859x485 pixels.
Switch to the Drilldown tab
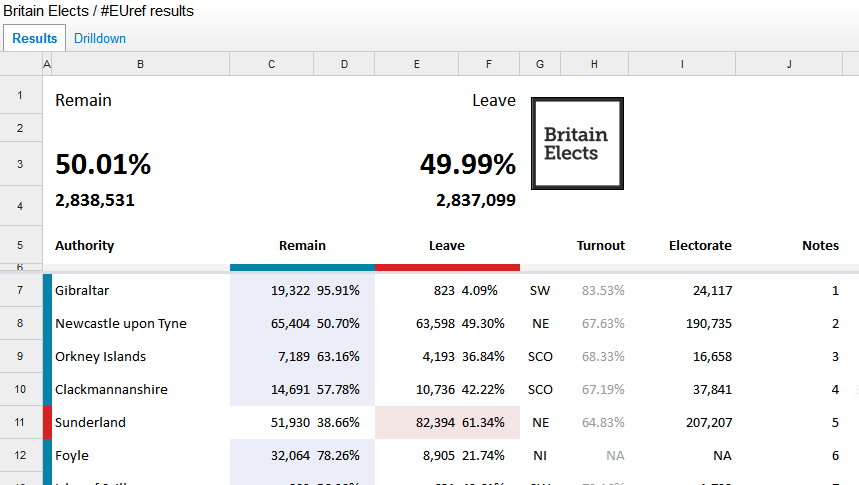100,38
